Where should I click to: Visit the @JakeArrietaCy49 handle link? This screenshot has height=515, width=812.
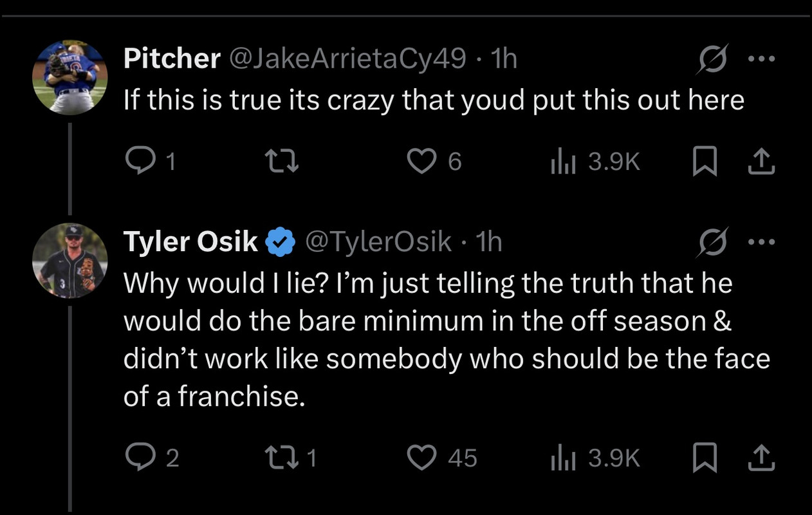coord(347,59)
